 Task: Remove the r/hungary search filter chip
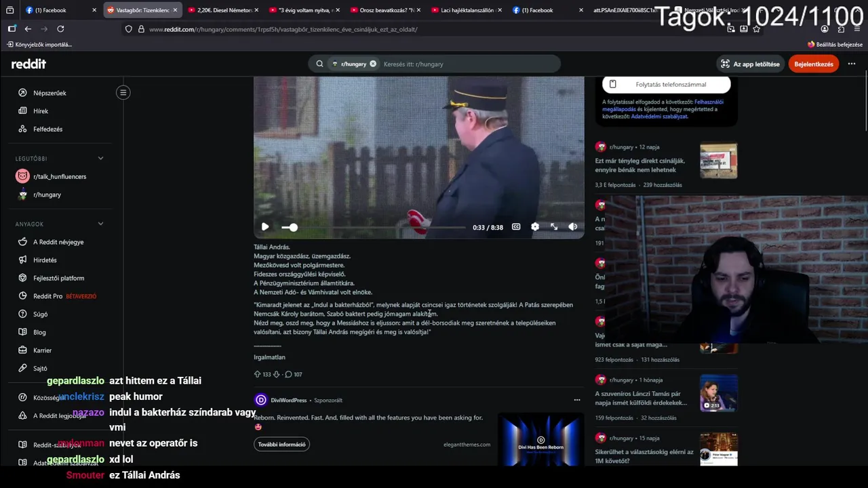(373, 64)
